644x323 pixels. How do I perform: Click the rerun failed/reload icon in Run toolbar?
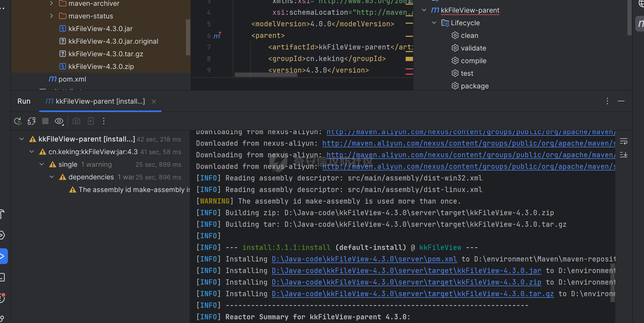(32, 121)
